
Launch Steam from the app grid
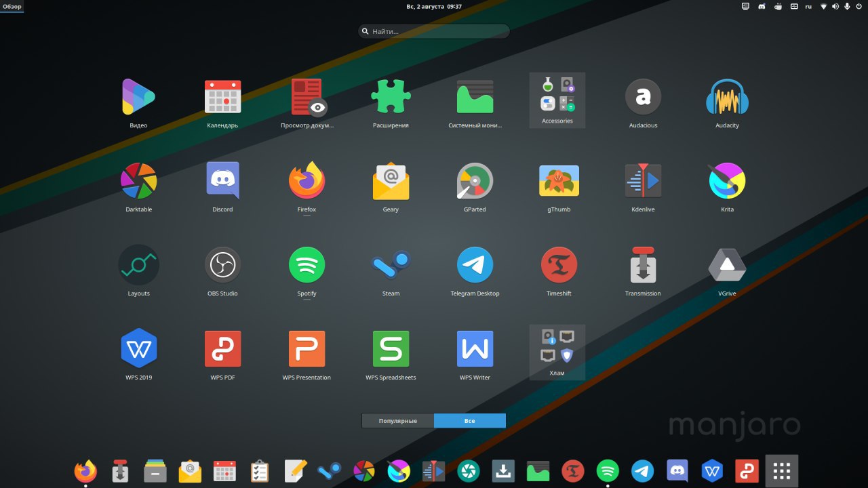point(391,265)
